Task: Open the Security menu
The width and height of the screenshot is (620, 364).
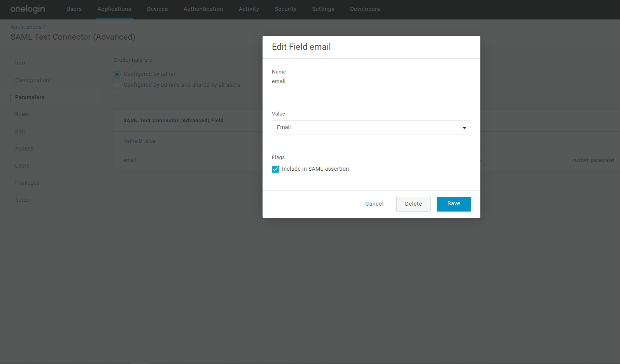Action: (x=285, y=9)
